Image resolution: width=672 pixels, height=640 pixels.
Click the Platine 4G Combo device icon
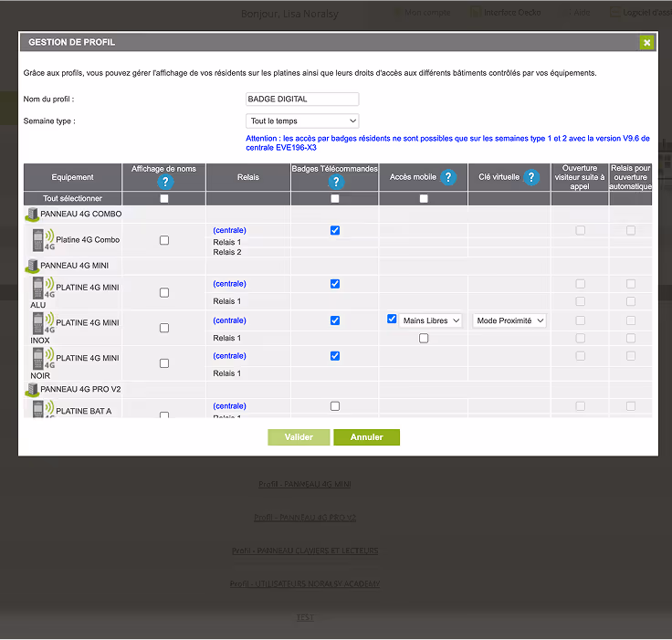coord(43,239)
